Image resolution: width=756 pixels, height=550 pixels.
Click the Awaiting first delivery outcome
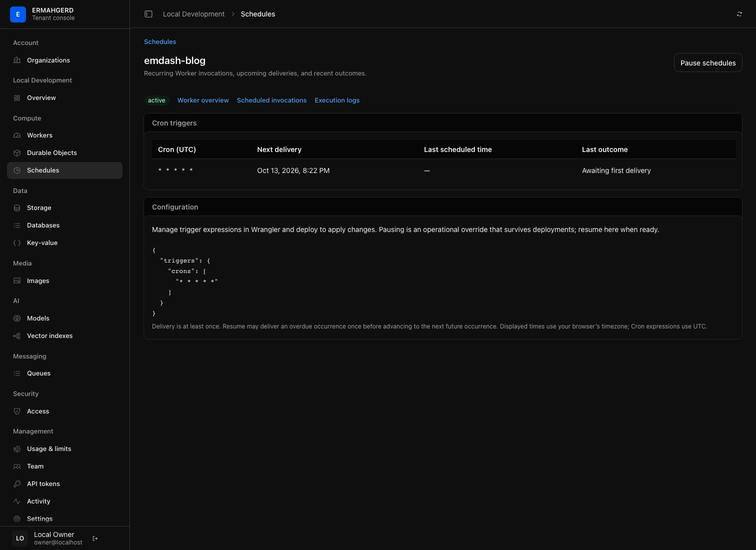(616, 170)
